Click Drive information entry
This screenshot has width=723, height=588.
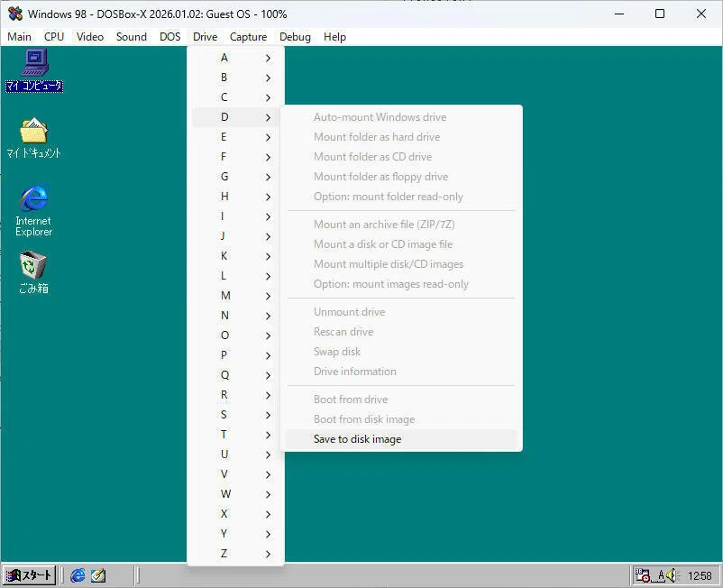click(x=401, y=372)
